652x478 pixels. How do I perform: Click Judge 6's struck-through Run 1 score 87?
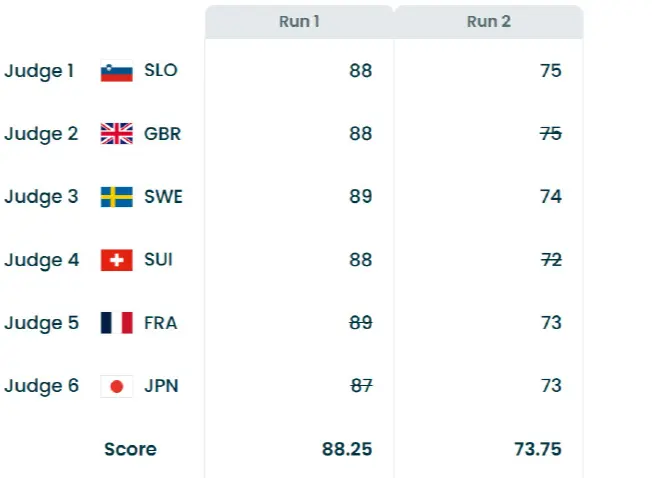(x=360, y=386)
